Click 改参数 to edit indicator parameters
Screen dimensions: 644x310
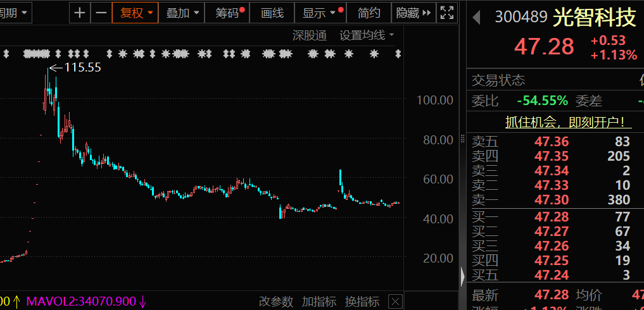point(276,302)
